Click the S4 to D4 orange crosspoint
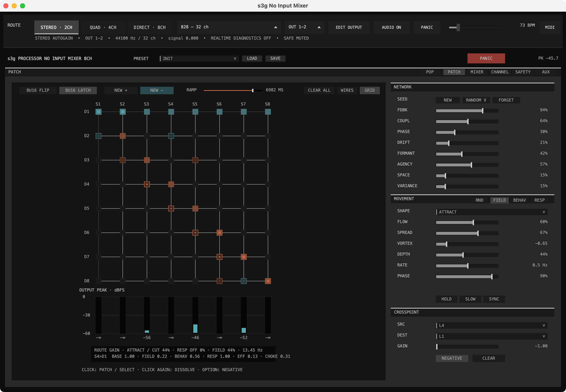Screen dimensions: 566x392 [x=171, y=184]
